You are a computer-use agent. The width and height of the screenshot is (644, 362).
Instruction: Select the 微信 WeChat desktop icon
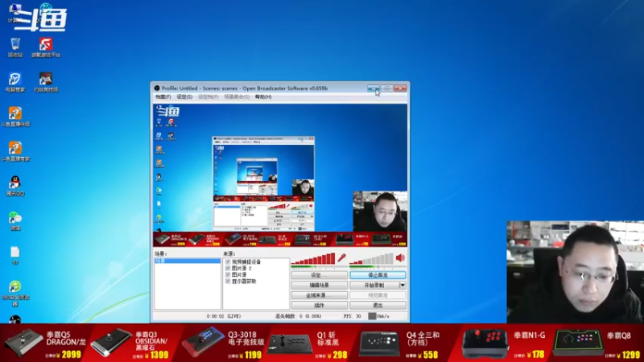coord(15,220)
